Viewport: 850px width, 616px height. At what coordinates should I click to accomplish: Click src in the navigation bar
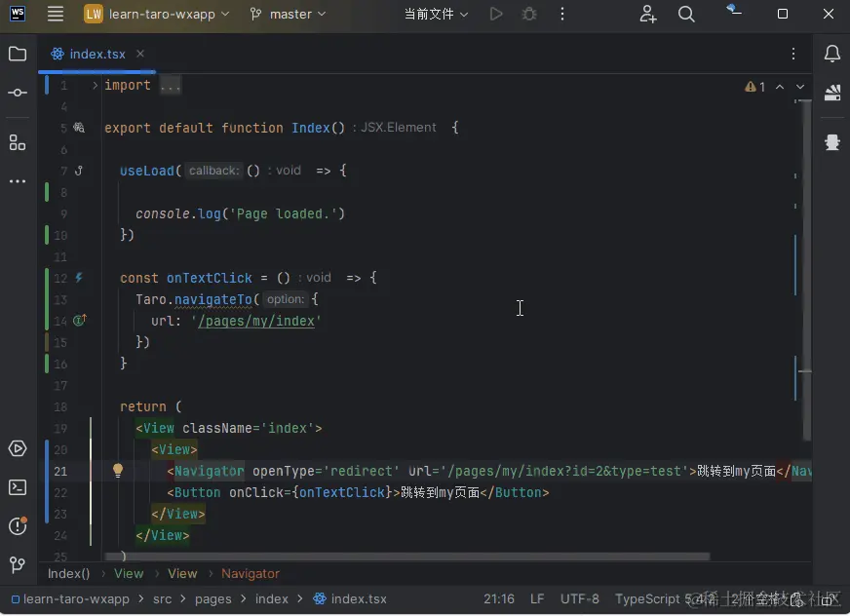(x=162, y=598)
